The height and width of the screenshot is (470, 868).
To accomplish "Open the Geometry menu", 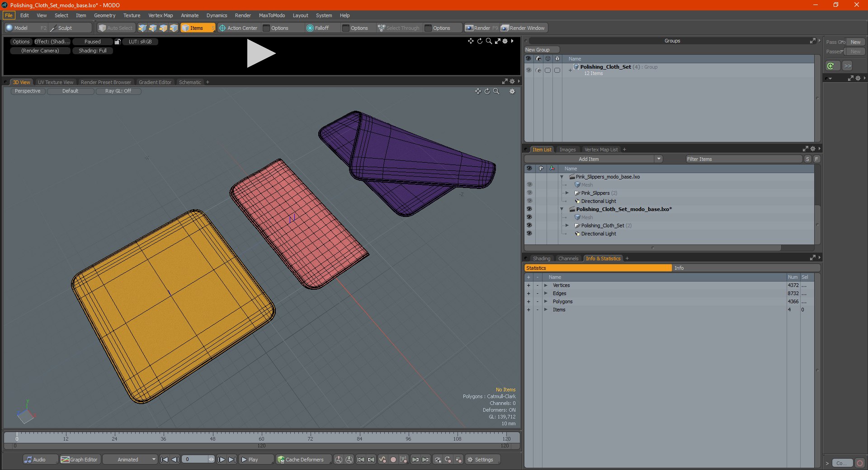I will (104, 15).
